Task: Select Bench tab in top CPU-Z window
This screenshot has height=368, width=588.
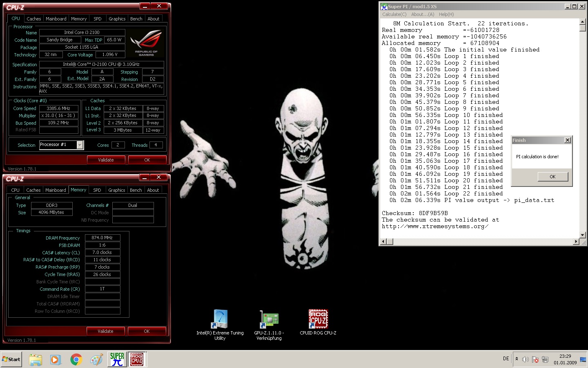Action: pyautogui.click(x=136, y=19)
